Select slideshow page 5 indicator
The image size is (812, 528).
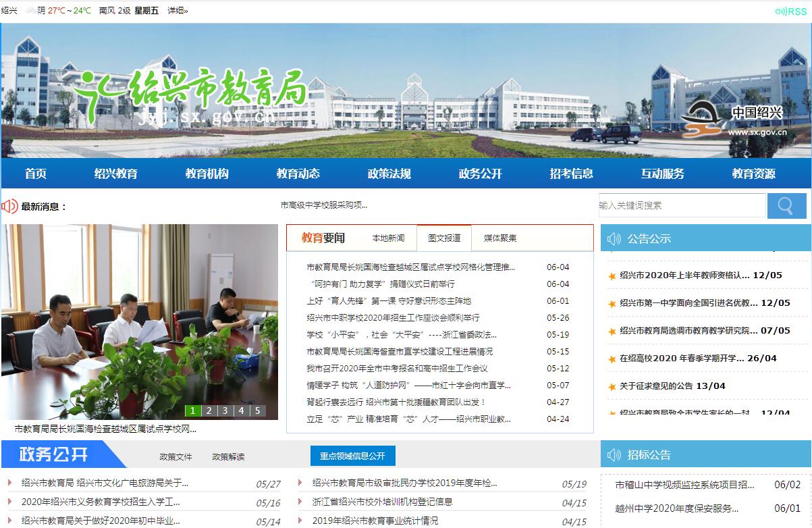point(257,411)
